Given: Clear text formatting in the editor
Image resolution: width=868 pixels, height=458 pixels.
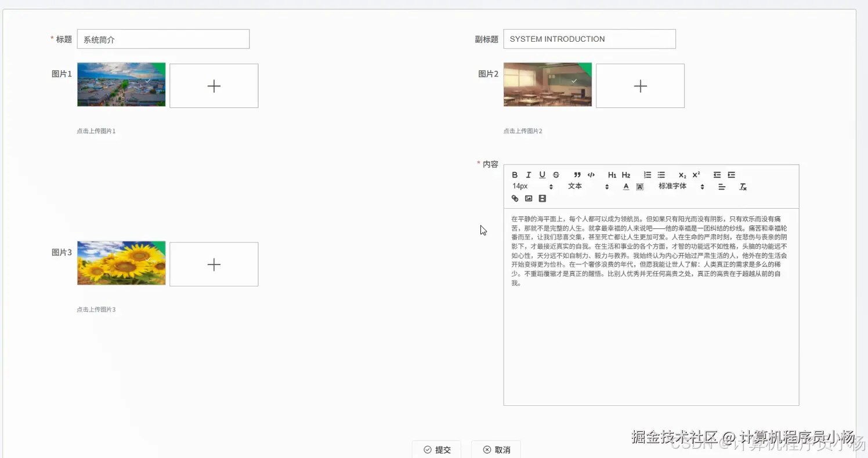Looking at the screenshot, I should 743,187.
